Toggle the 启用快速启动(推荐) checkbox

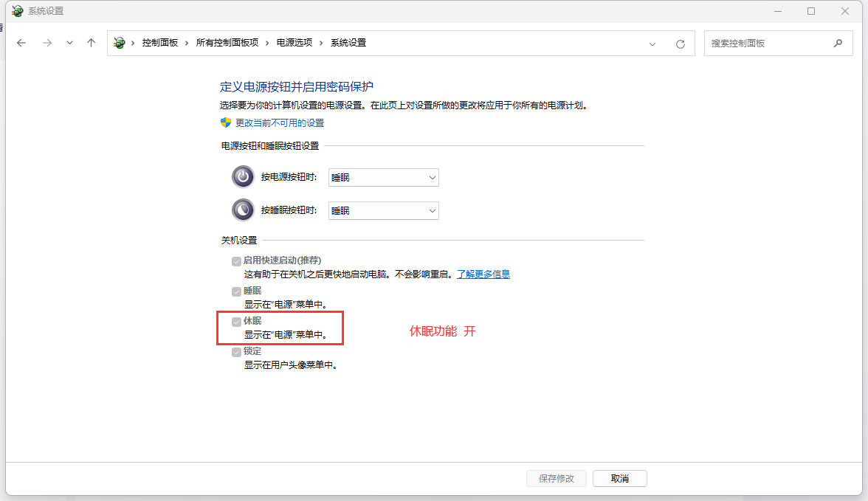pos(236,260)
